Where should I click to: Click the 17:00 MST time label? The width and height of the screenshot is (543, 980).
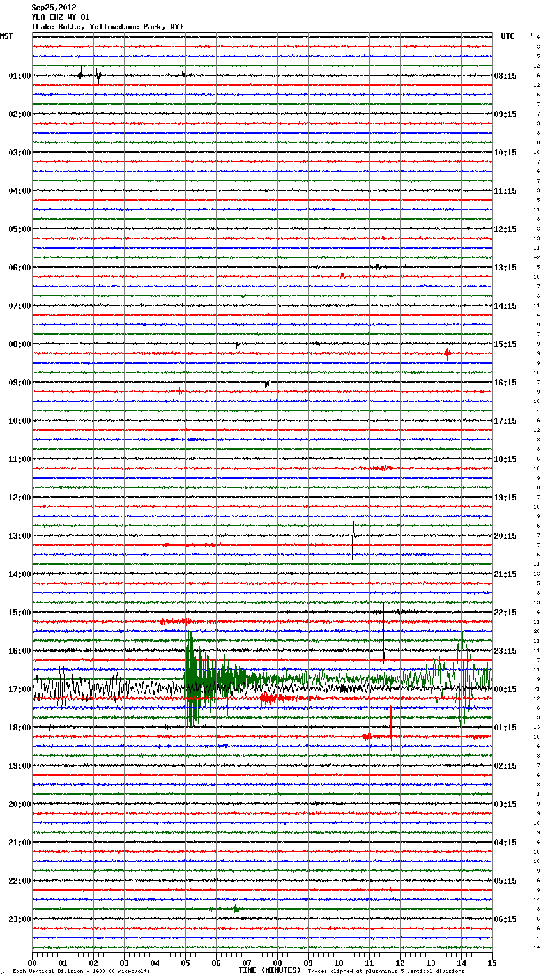[x=19, y=689]
